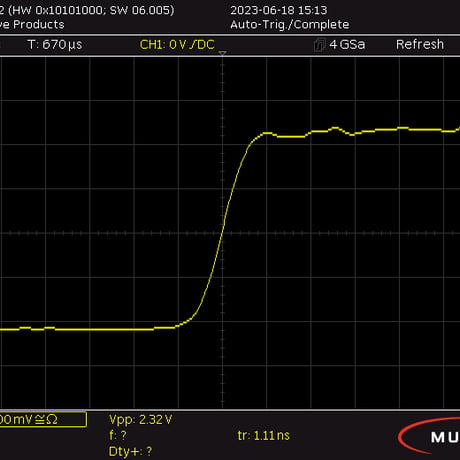This screenshot has width=460, height=460.
Task: Select the Vpp: 2.32 V measurement
Action: [141, 420]
